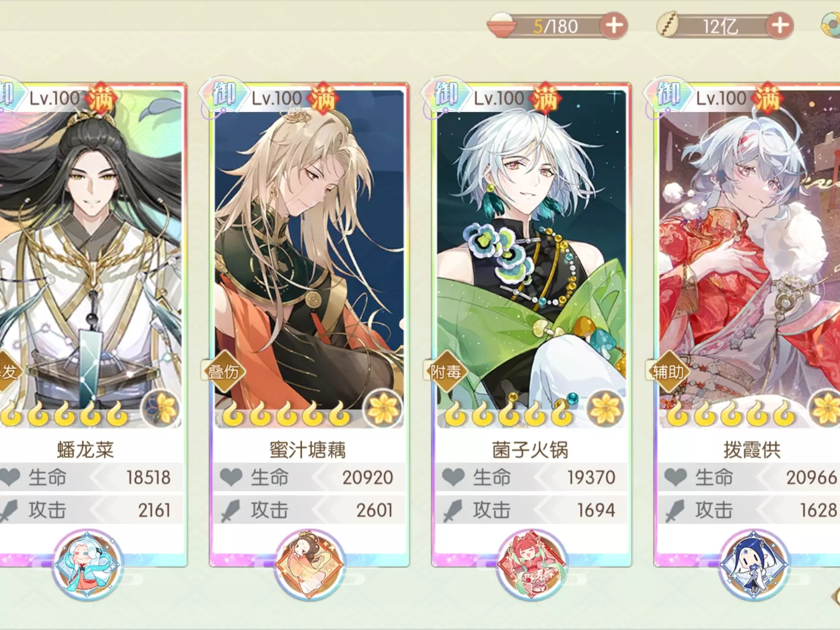
Task: Add more coins next to 12亿
Action: coord(780,25)
